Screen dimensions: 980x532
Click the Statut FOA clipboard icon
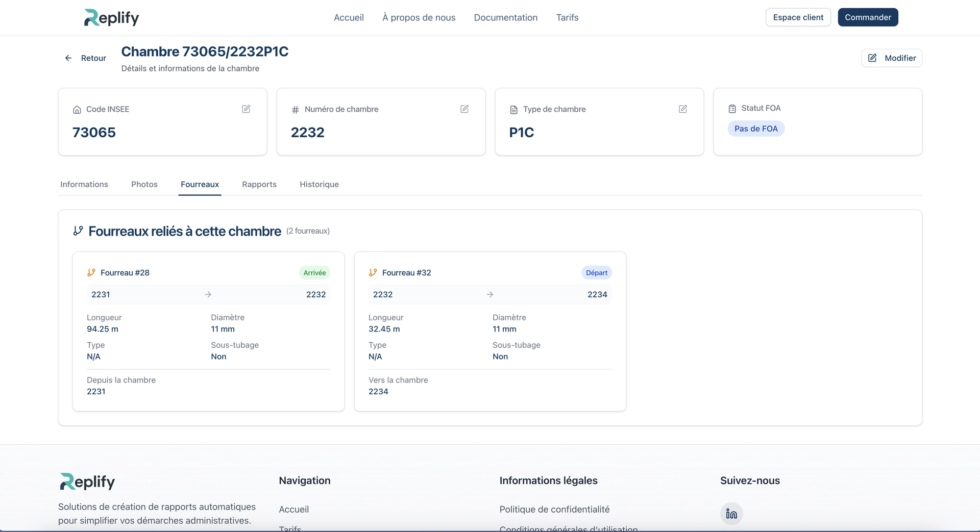point(732,109)
